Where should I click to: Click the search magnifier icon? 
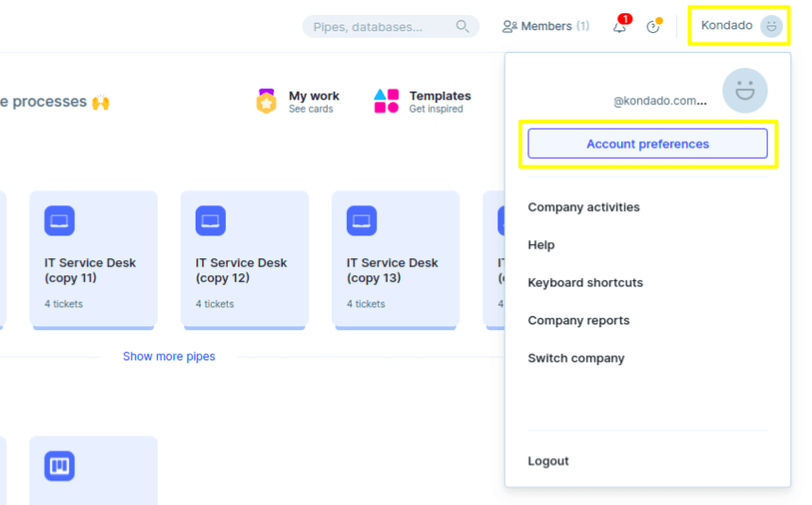pyautogui.click(x=462, y=26)
